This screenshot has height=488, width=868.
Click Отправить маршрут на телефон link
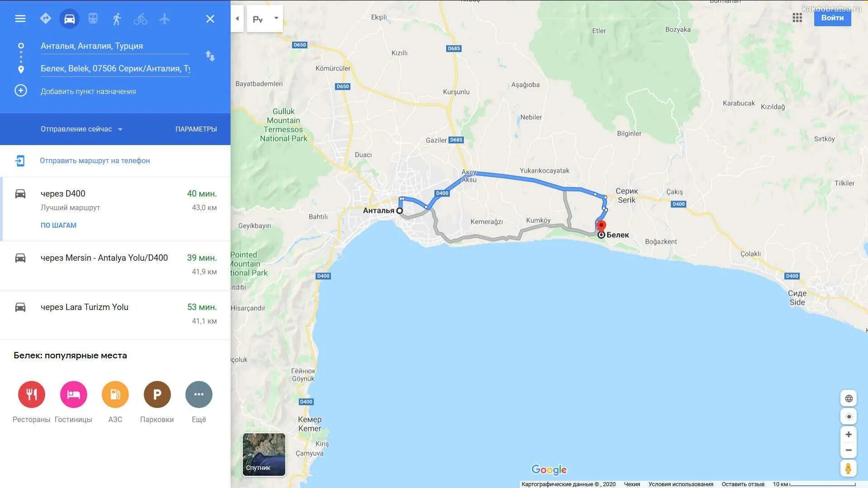[95, 160]
